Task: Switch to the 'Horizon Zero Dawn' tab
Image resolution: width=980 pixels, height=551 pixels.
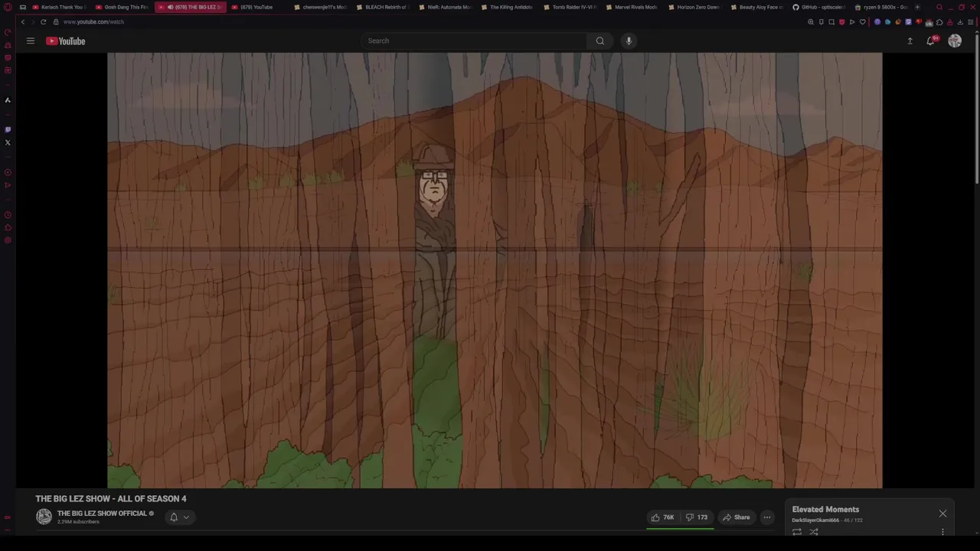Action: [694, 7]
